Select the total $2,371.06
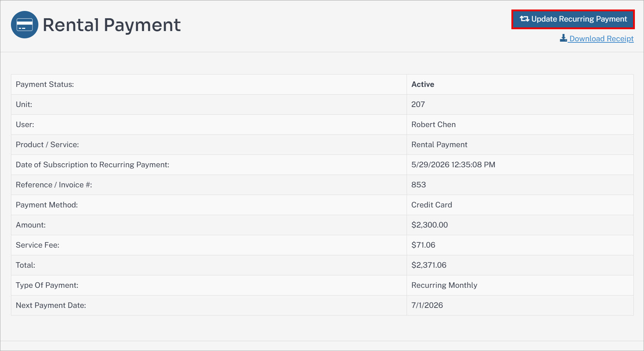The image size is (644, 351). (x=428, y=265)
